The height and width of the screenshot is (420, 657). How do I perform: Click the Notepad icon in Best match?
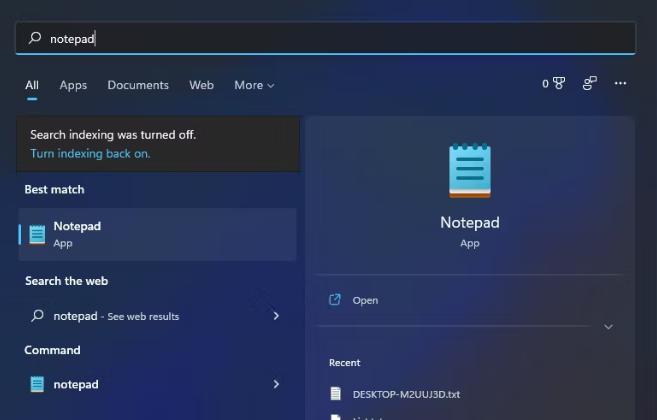[x=37, y=234]
